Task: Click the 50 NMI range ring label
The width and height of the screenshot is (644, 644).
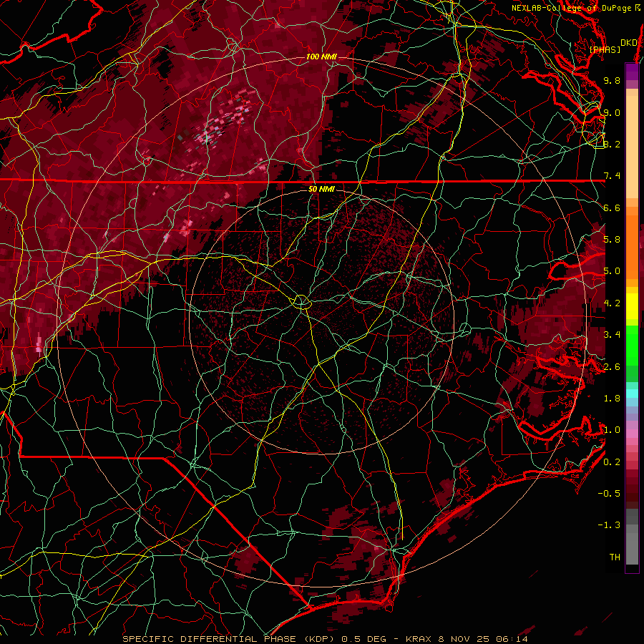Action: pyautogui.click(x=321, y=189)
